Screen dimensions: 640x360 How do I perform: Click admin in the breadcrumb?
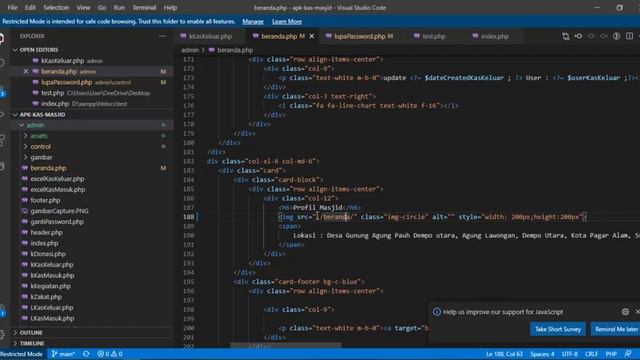tap(190, 50)
